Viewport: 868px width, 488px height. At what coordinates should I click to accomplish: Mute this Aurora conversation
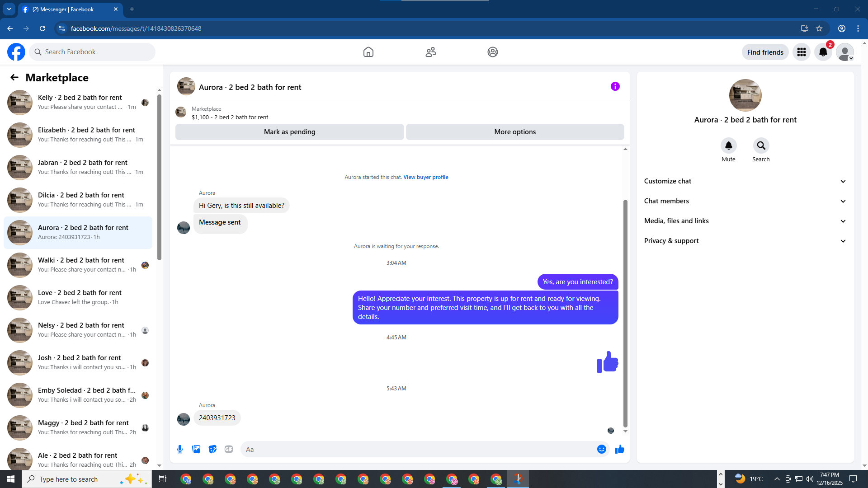729,145
